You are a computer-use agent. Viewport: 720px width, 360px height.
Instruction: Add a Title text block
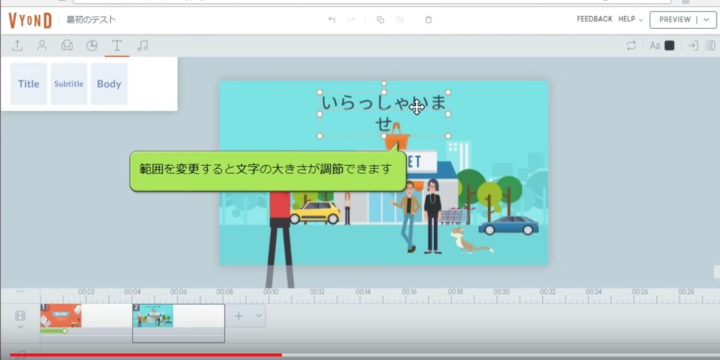coord(28,84)
